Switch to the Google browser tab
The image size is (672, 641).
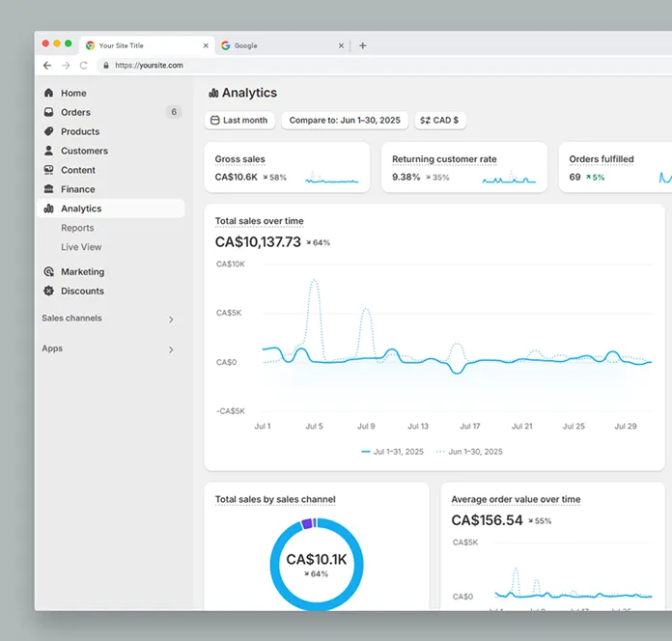(280, 45)
